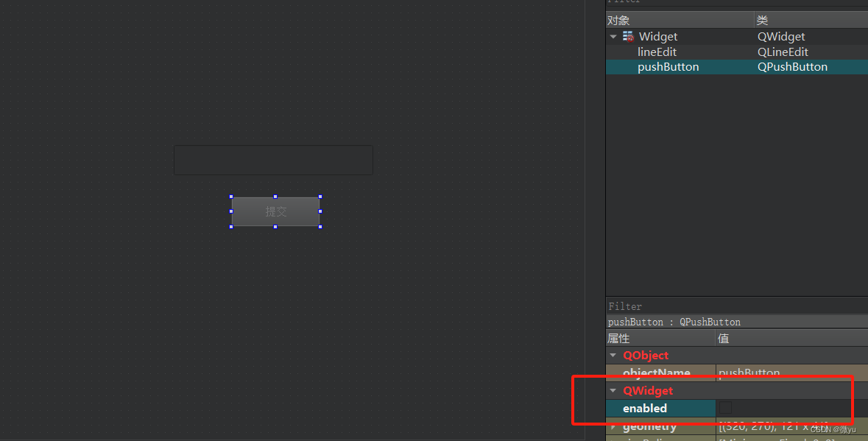Viewport: 868px width, 441px height.
Task: Click the Widget form icon
Action: 628,37
